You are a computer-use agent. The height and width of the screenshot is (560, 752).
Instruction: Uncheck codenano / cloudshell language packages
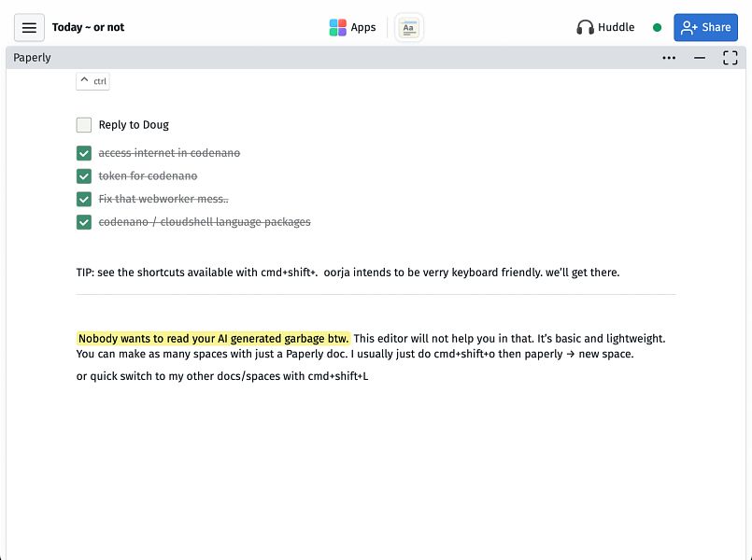click(84, 222)
